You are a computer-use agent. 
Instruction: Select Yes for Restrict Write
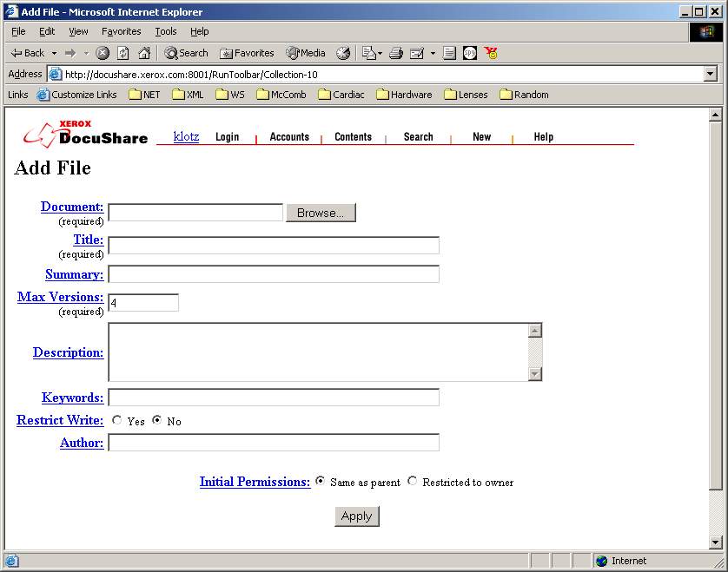(116, 420)
